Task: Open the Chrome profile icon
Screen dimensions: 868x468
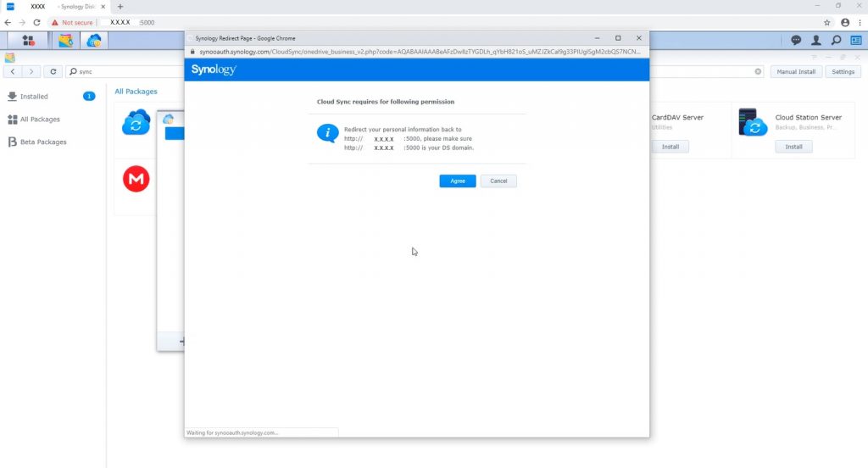Action: [845, 23]
